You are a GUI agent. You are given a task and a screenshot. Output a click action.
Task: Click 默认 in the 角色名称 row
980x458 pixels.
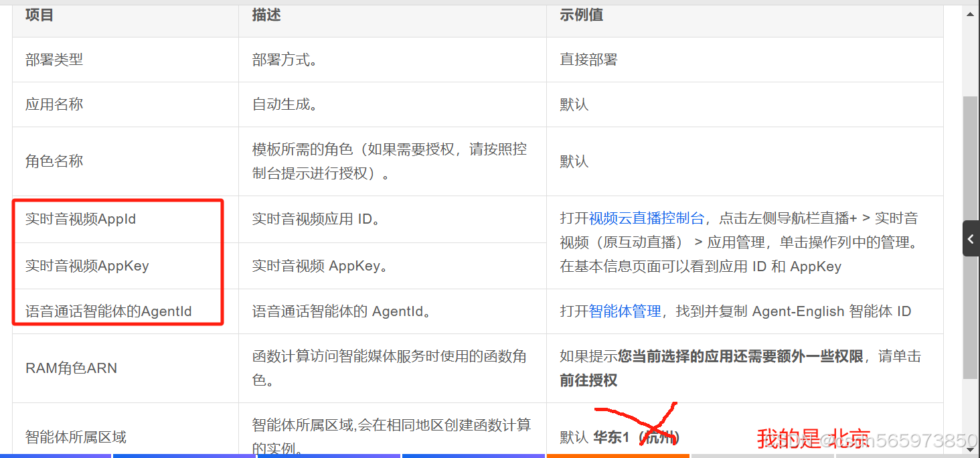574,161
